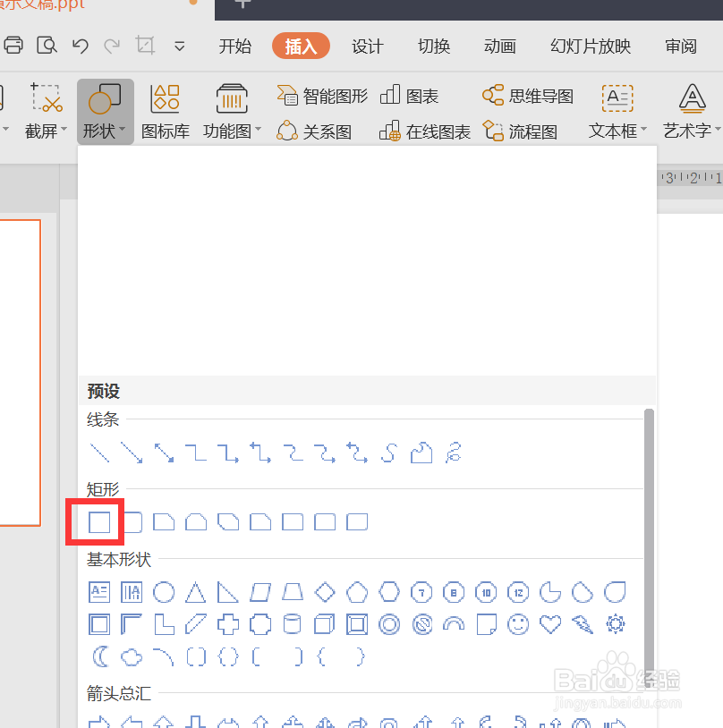Screen dimensions: 723x728
Task: Select the lightning bolt shape
Action: tap(583, 624)
